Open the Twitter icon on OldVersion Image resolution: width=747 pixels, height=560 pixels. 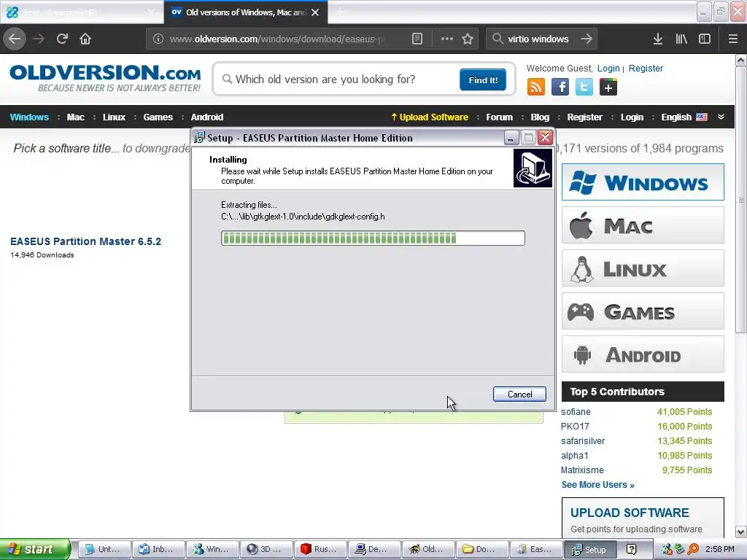tap(584, 87)
